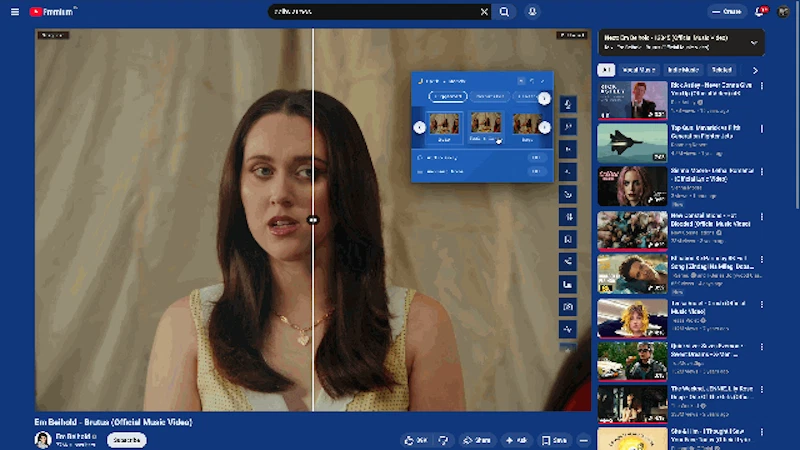Click the bar chart icon in video sidebar
Image resolution: width=800 pixels, height=450 pixels.
(568, 284)
